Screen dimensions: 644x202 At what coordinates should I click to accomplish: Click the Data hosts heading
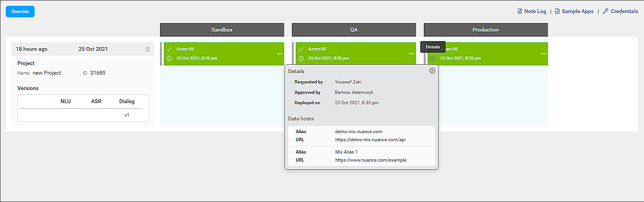[x=301, y=119]
